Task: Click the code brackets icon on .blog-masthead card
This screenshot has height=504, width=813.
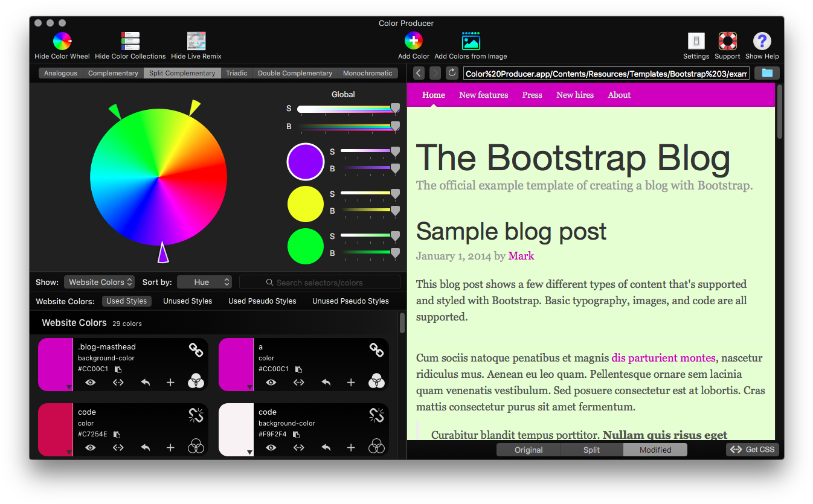Action: click(x=118, y=382)
